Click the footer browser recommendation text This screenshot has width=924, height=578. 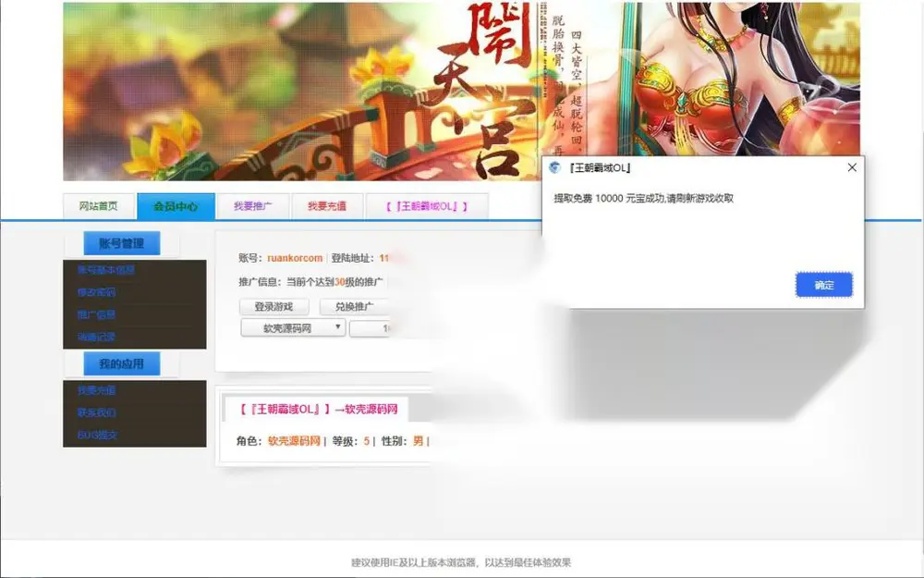(461, 562)
